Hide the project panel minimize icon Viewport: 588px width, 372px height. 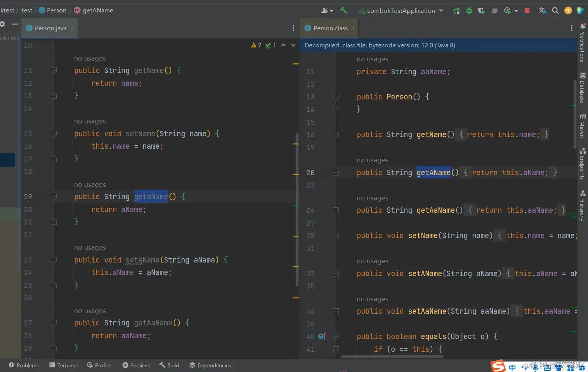click(x=15, y=24)
